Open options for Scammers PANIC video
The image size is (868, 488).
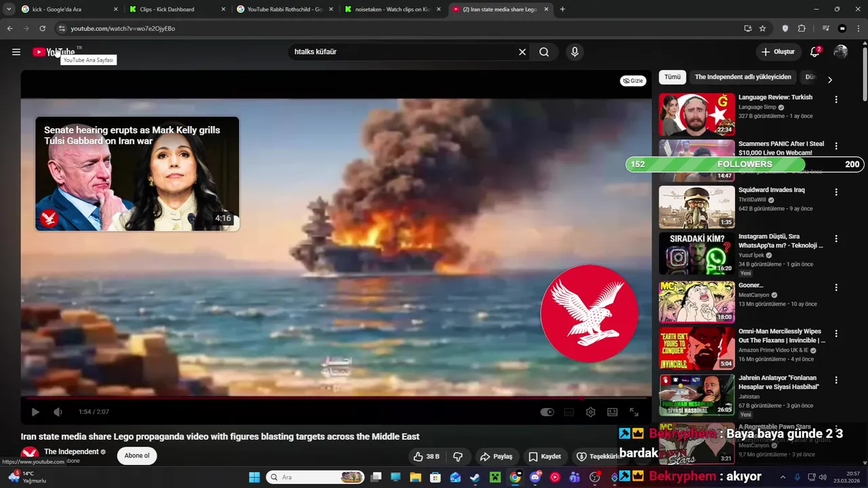point(836,146)
